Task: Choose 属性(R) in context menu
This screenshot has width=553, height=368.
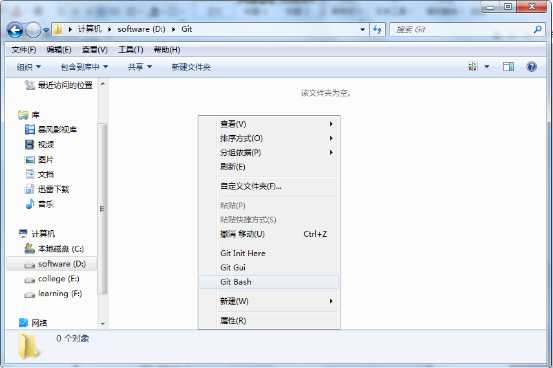Action: 270,320
